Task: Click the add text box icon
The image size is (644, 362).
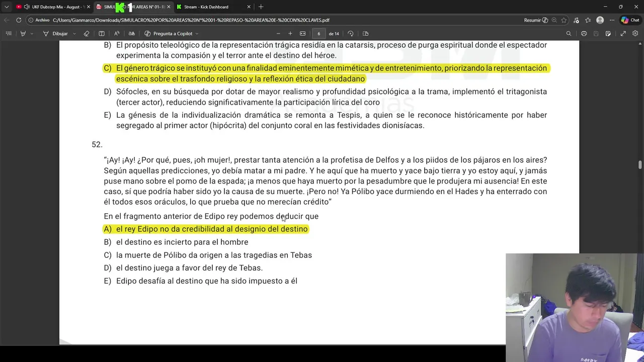Action: pyautogui.click(x=102, y=34)
